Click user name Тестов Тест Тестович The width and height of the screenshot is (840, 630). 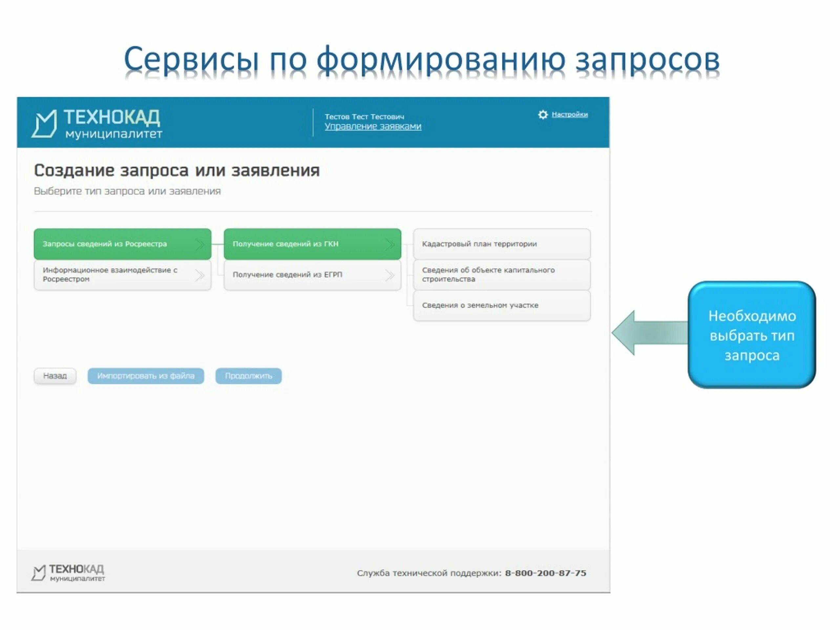(364, 116)
